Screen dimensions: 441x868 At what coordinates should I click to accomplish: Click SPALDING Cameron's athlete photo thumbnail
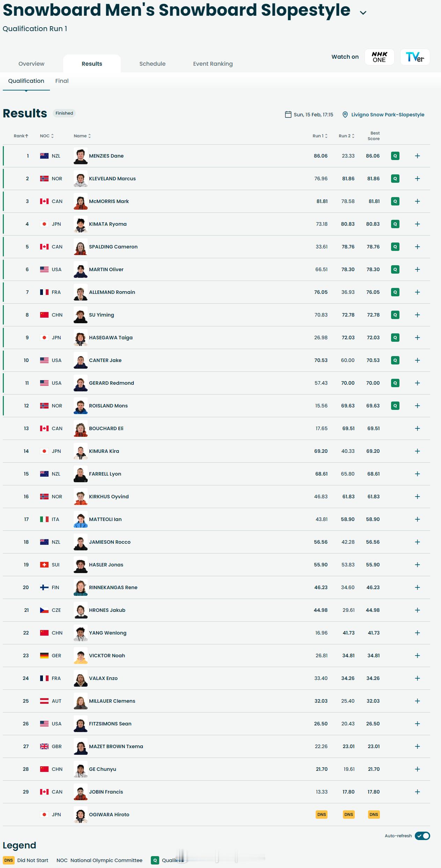[x=81, y=247]
